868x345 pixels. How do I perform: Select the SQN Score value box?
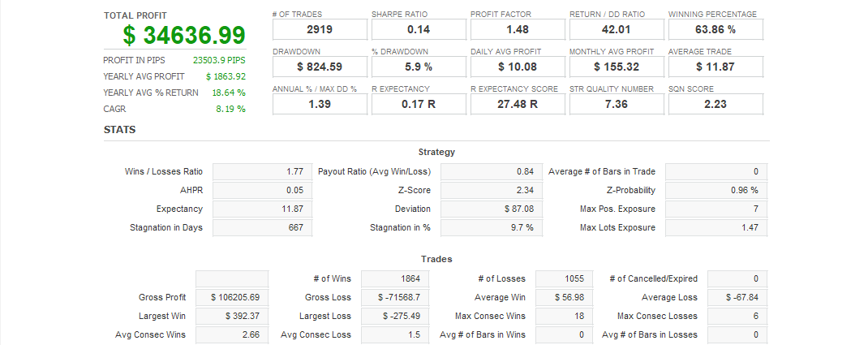tap(715, 104)
